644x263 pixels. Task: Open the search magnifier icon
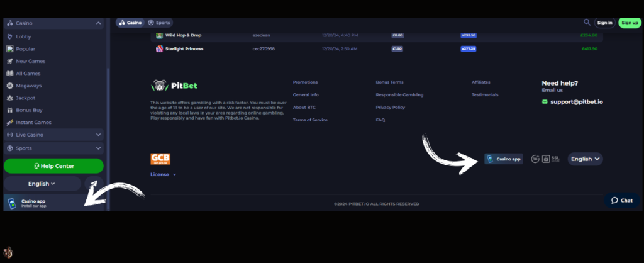coord(587,22)
